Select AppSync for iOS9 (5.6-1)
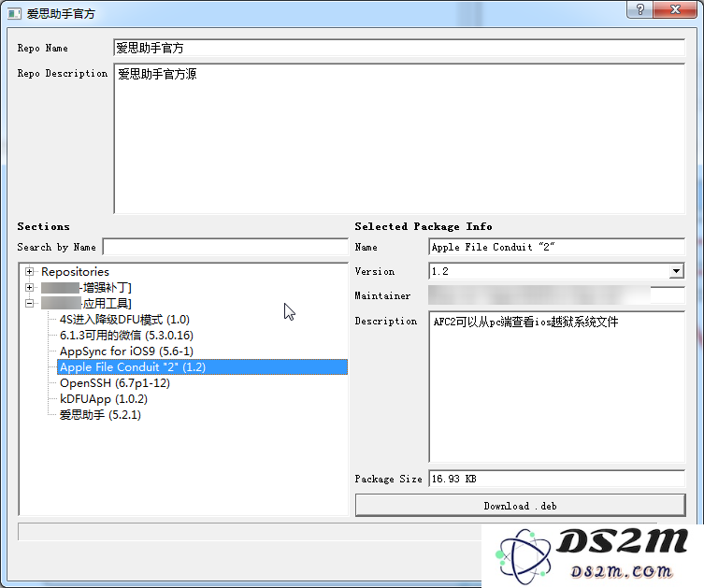 click(x=126, y=351)
